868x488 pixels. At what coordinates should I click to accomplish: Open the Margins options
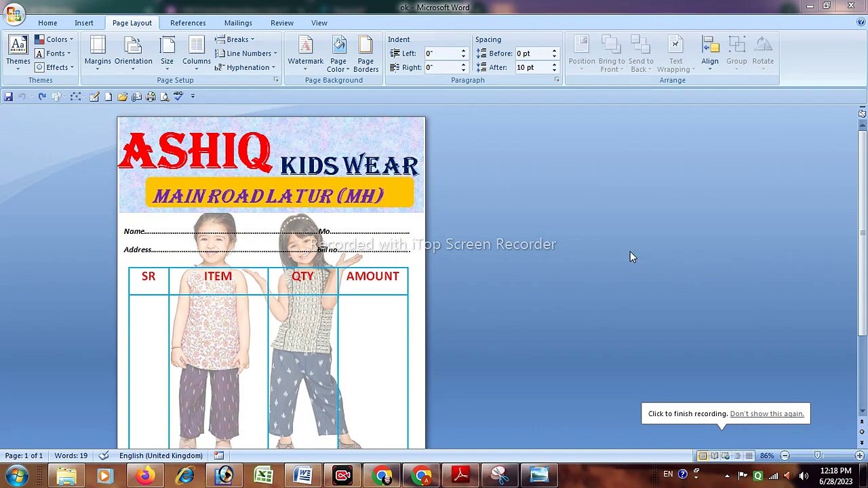point(98,53)
